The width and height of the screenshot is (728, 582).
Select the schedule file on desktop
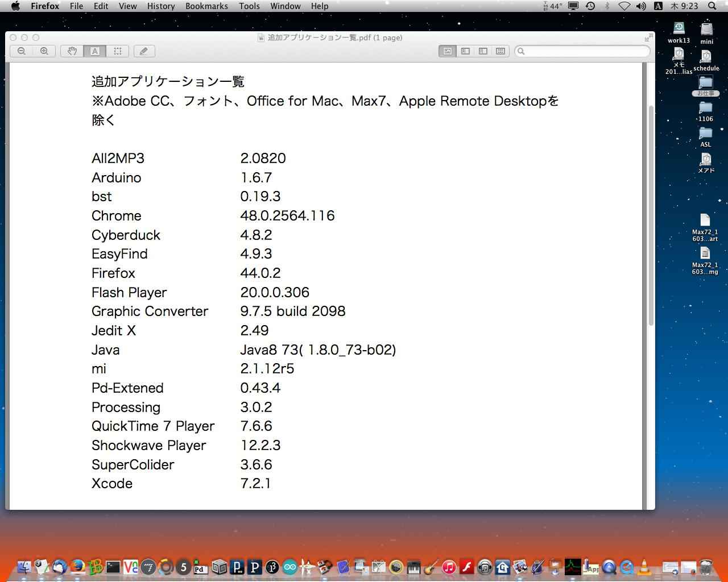pos(706,60)
